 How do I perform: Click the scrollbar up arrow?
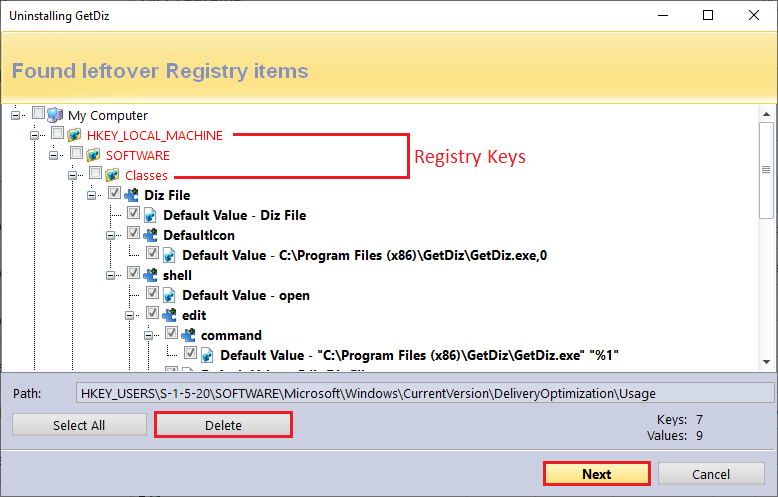click(766, 114)
